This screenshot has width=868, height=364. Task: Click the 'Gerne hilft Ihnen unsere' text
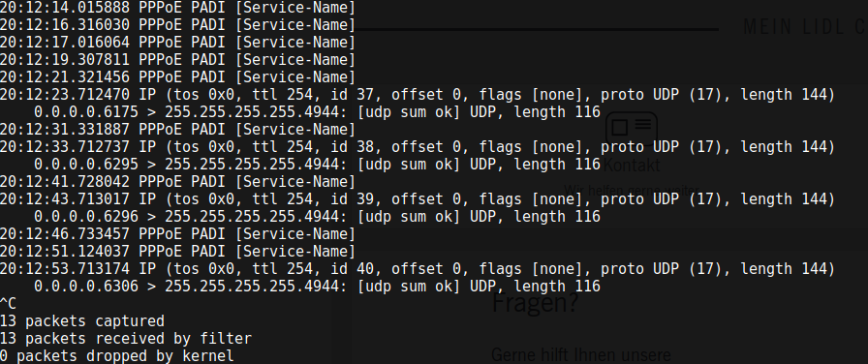(x=580, y=354)
